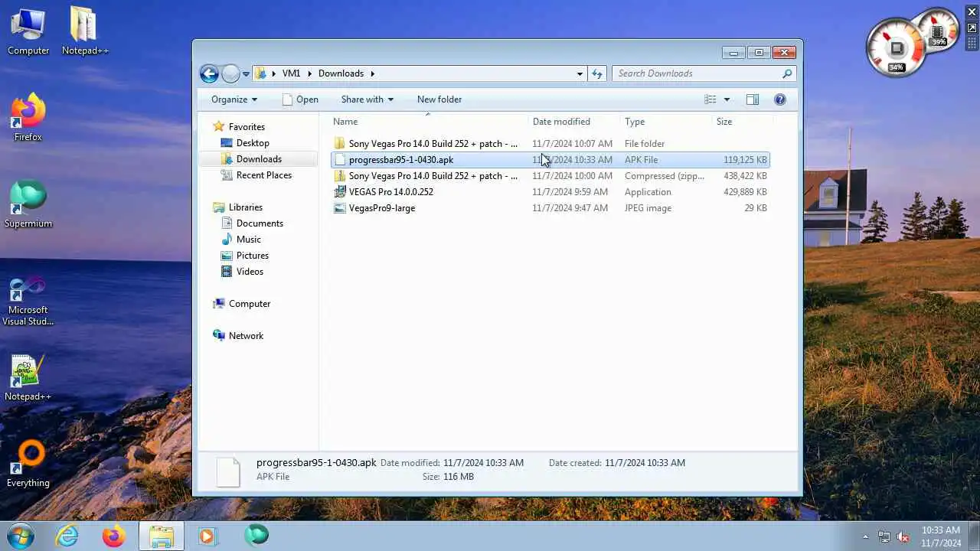This screenshot has width=980, height=551.
Task: Select Libraries in the navigation pane
Action: (x=246, y=207)
